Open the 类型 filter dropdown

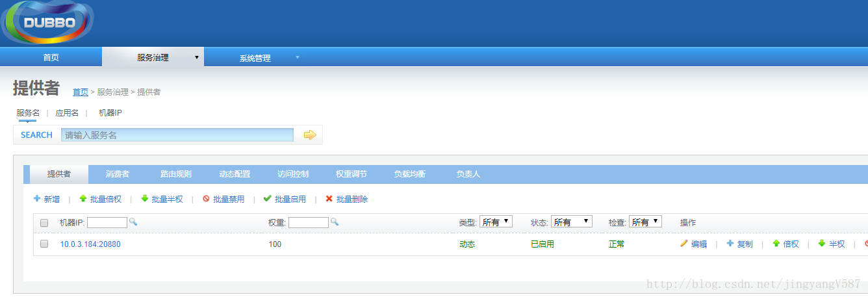[496, 222]
